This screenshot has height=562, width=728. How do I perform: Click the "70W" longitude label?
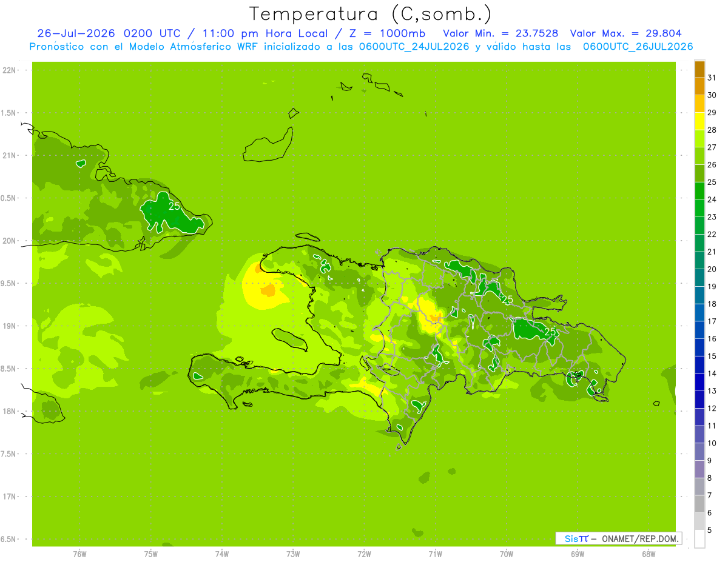507,554
